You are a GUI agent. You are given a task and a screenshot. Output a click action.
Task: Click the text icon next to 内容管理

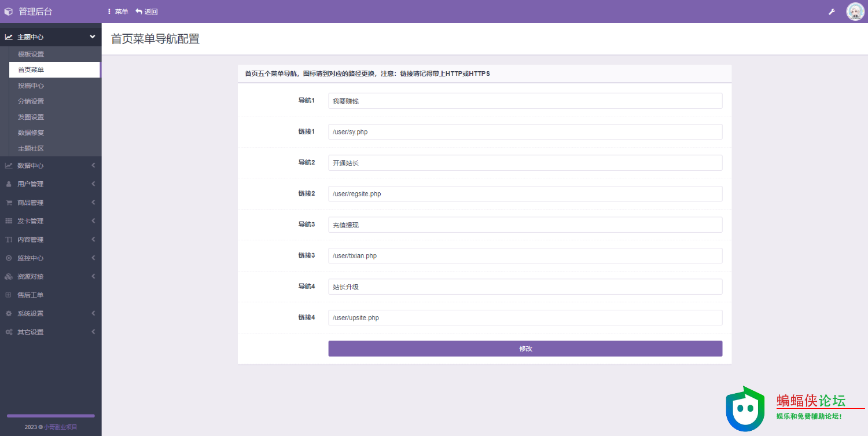(9, 240)
